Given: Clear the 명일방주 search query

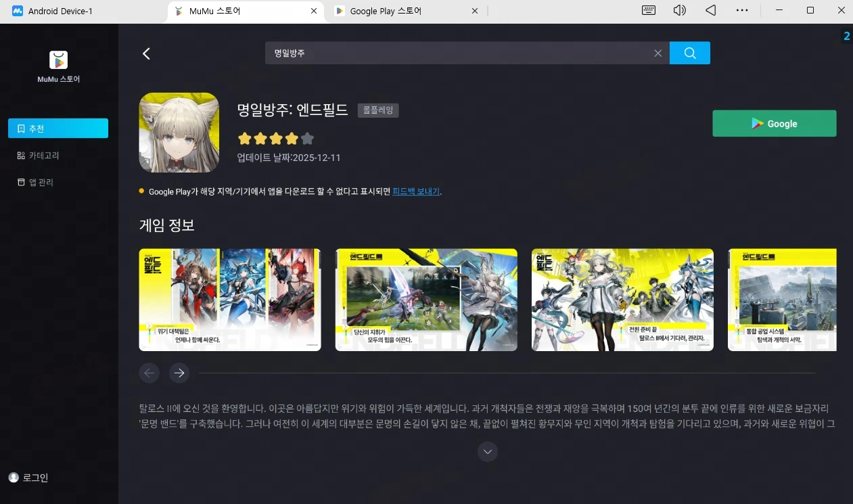Looking at the screenshot, I should click(657, 53).
